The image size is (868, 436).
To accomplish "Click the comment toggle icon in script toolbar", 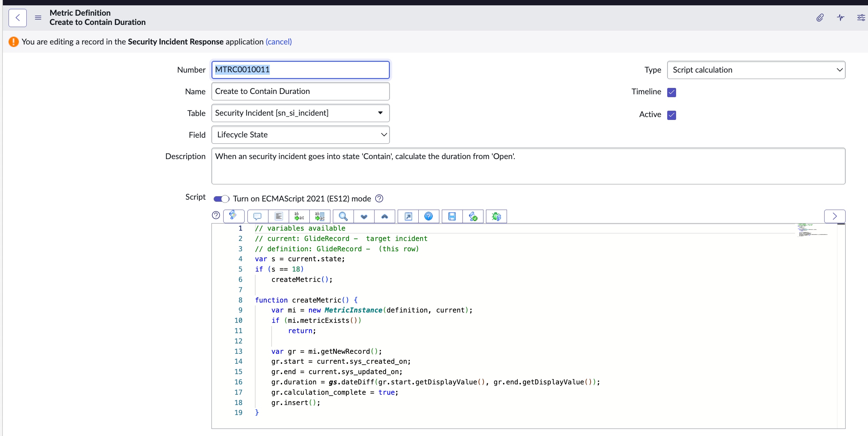I will click(257, 216).
